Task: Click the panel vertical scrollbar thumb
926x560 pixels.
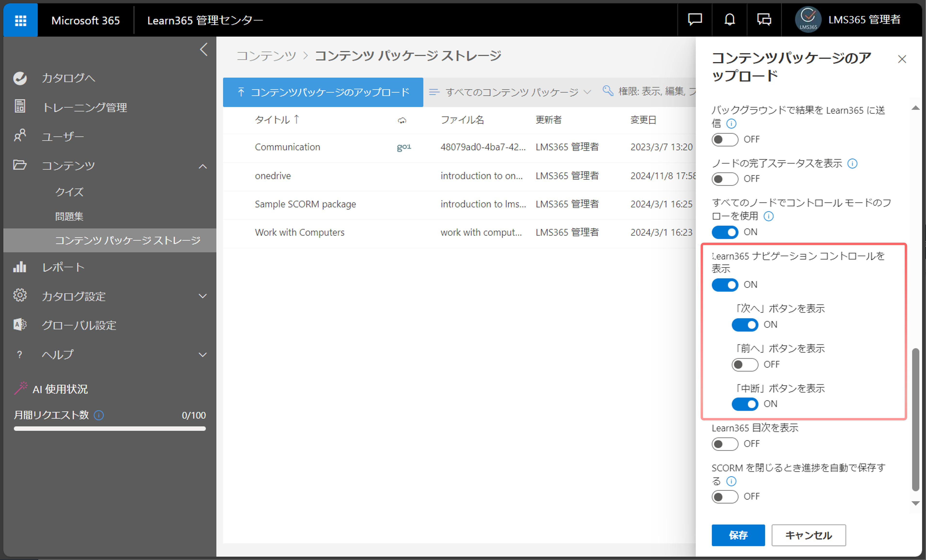Action: click(916, 419)
